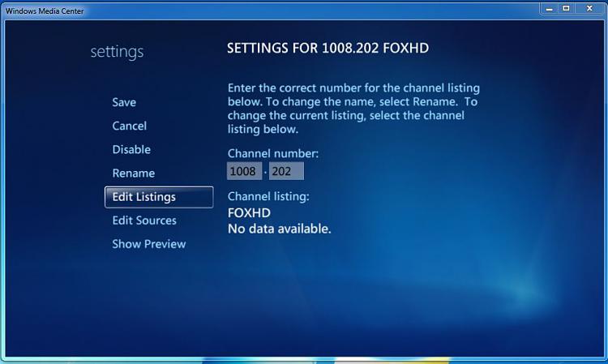The height and width of the screenshot is (364, 608).
Task: Select Cancel in the settings menu
Action: point(130,126)
